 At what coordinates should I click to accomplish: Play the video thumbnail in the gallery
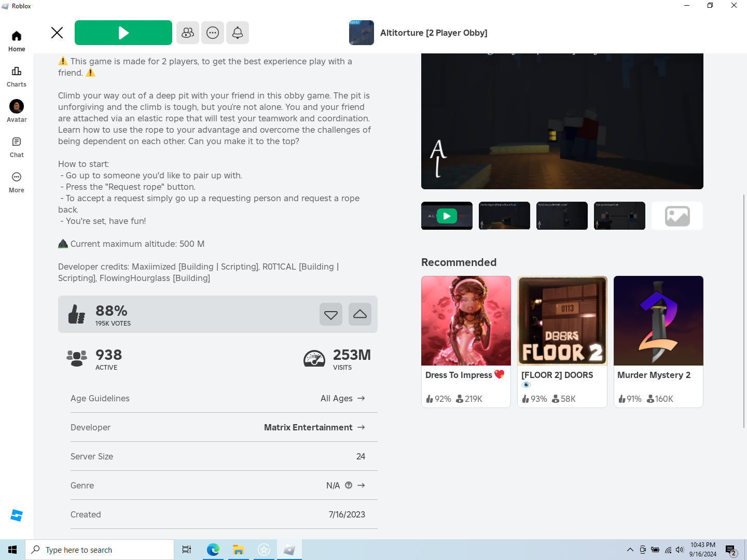447,216
